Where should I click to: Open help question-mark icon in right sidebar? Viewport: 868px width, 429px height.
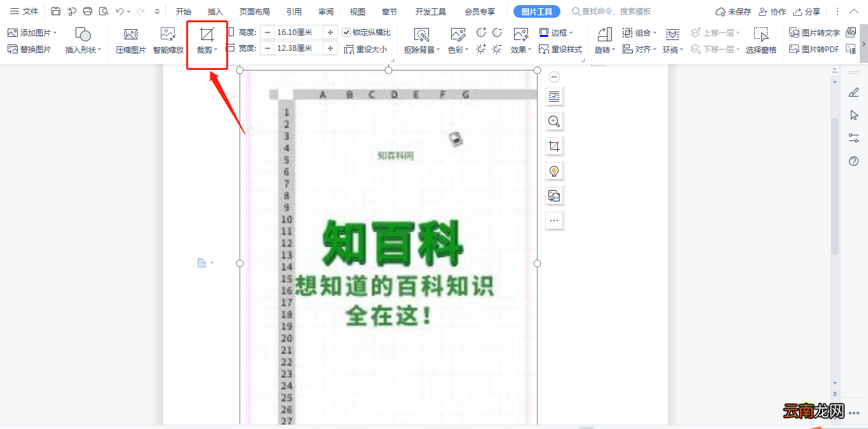[x=854, y=161]
